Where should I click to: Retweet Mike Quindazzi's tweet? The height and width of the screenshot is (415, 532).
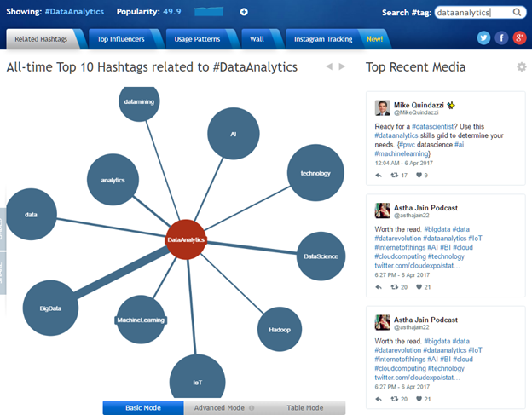395,176
